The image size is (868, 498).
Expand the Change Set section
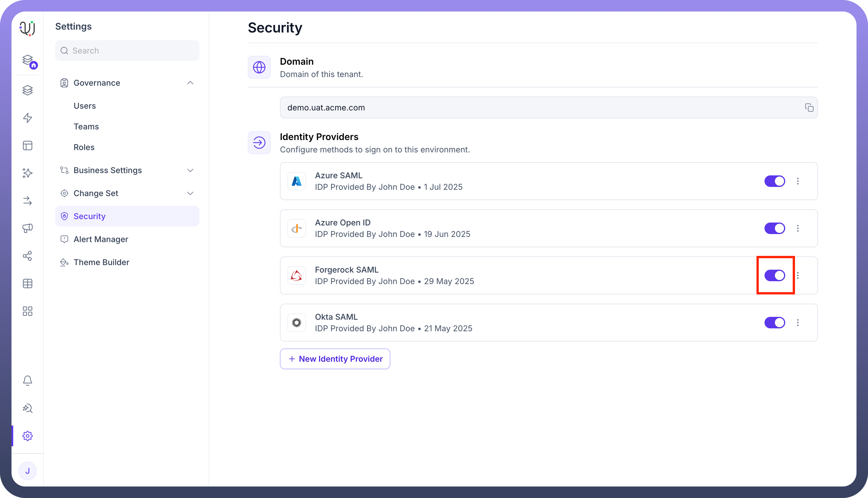tap(190, 193)
